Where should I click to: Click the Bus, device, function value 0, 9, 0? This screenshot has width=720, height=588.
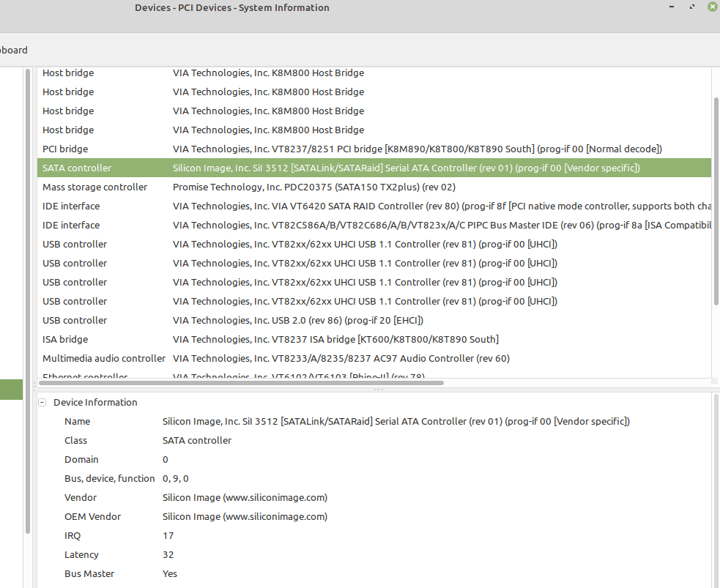tap(175, 479)
